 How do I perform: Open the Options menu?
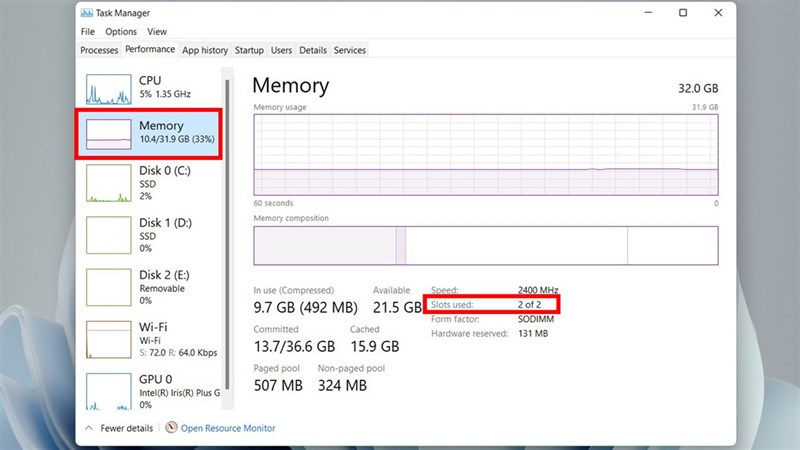point(120,32)
